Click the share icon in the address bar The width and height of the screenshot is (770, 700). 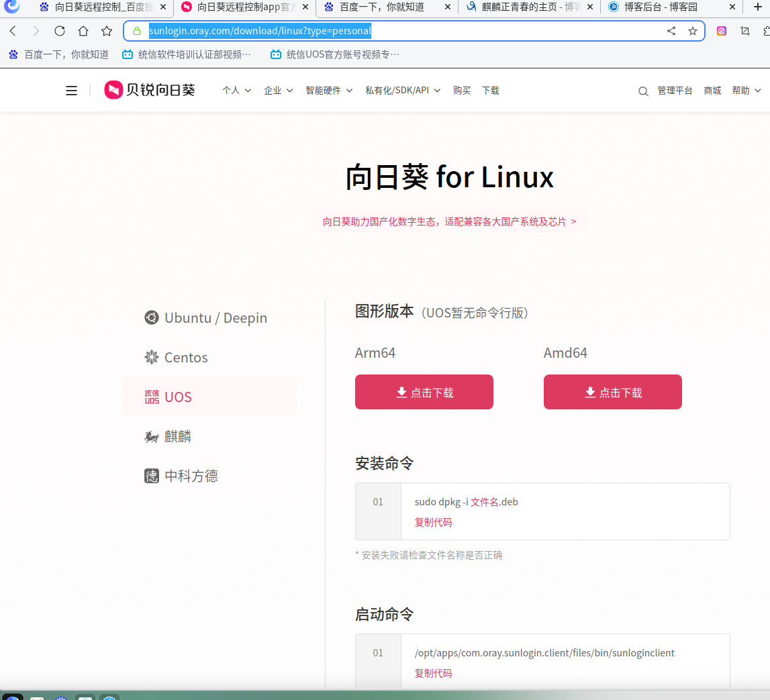point(671,31)
